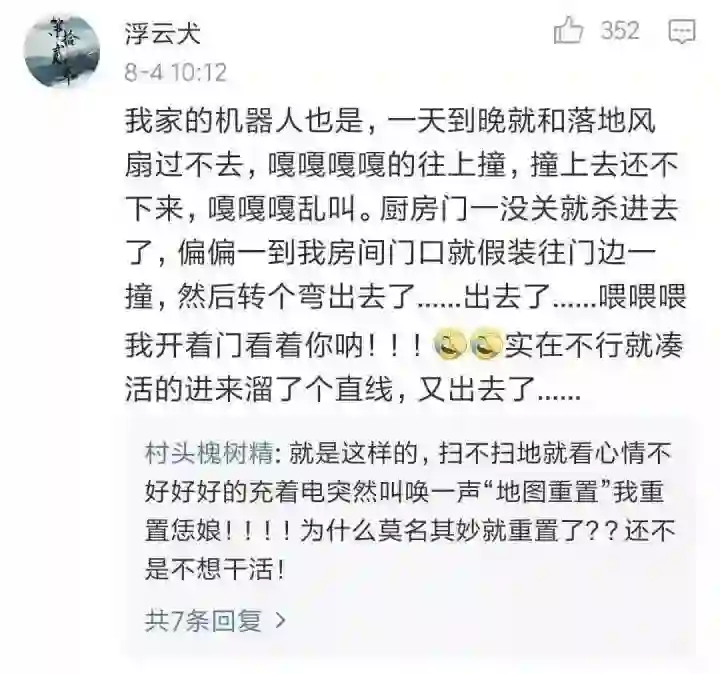Tap the second laughing-crying emoji

click(x=487, y=345)
